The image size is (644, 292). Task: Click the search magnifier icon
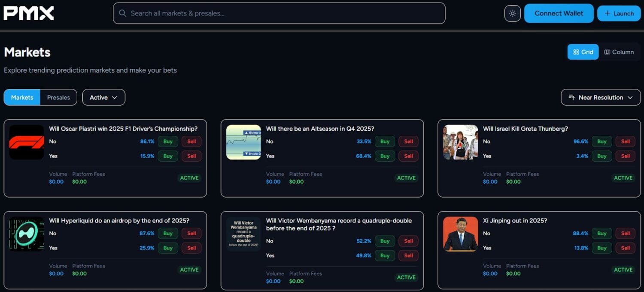123,13
